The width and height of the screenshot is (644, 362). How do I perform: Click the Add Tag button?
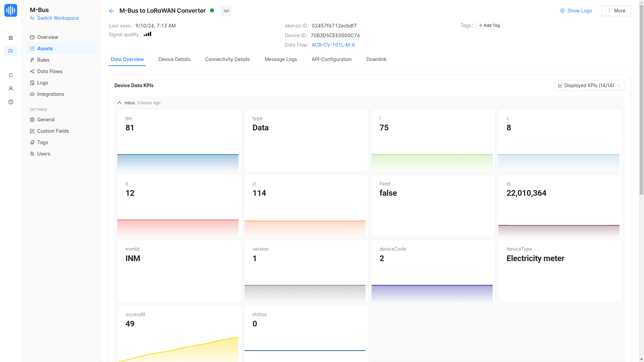[489, 25]
